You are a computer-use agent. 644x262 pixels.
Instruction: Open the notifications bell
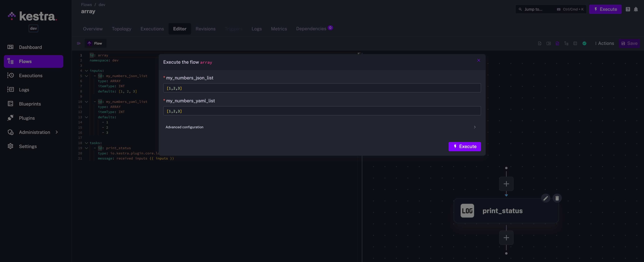636,9
